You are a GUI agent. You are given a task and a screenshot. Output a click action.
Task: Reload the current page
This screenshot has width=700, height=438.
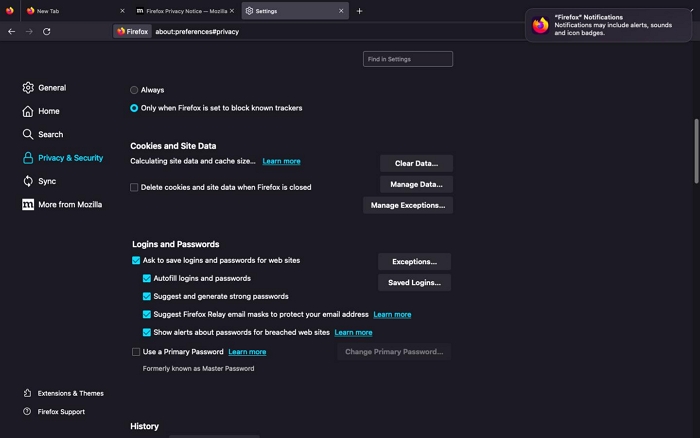tap(46, 31)
